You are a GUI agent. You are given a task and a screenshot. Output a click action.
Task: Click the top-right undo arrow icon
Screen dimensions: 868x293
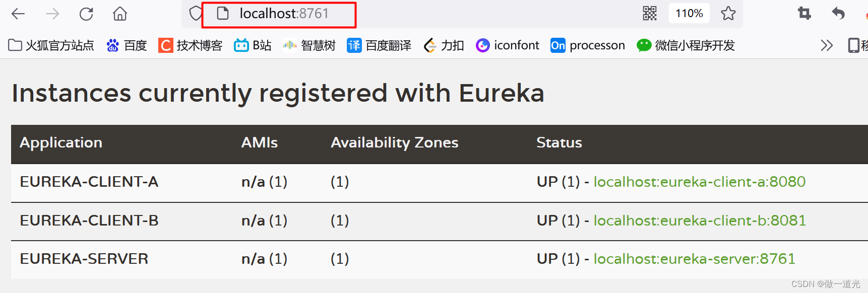tap(837, 14)
